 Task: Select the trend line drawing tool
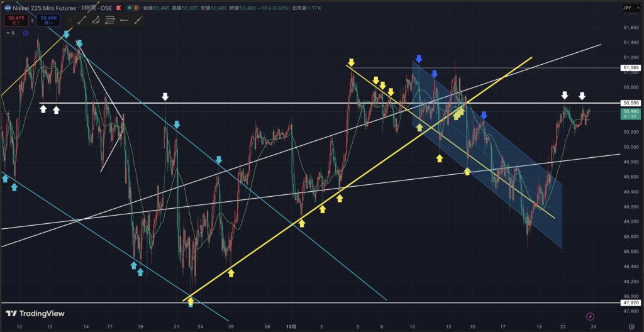tap(82, 20)
